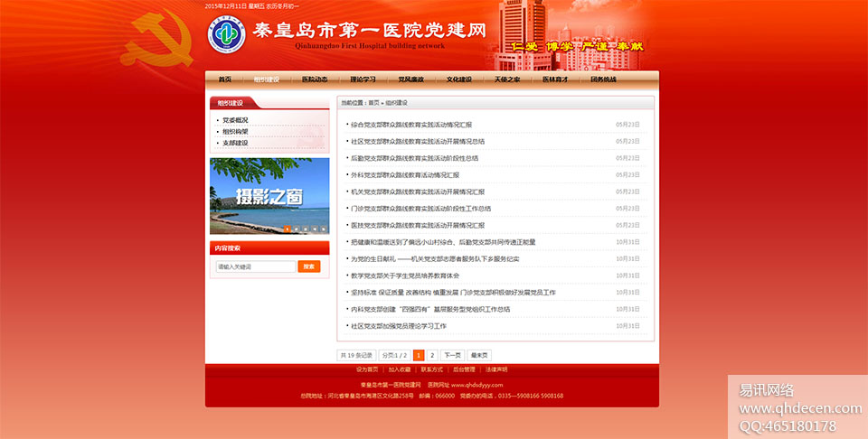This screenshot has height=439, width=868.
Task: Click 组织建设 in the breadcrumb
Action: point(396,103)
